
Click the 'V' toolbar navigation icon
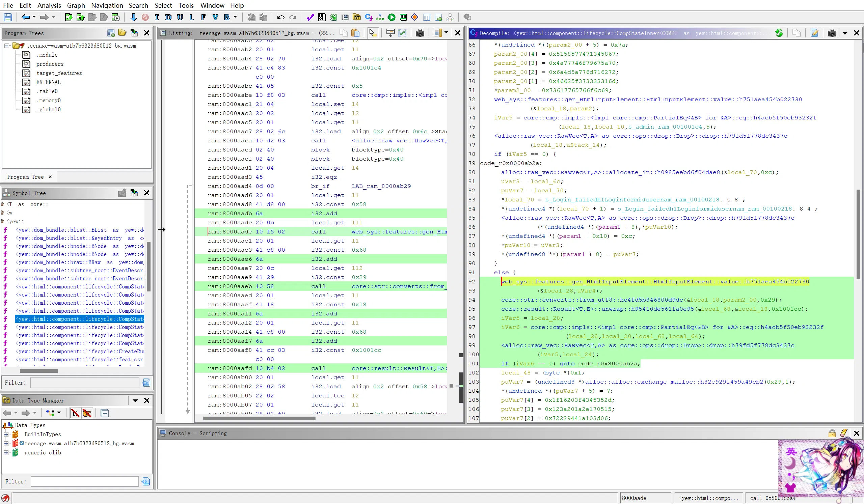(215, 17)
